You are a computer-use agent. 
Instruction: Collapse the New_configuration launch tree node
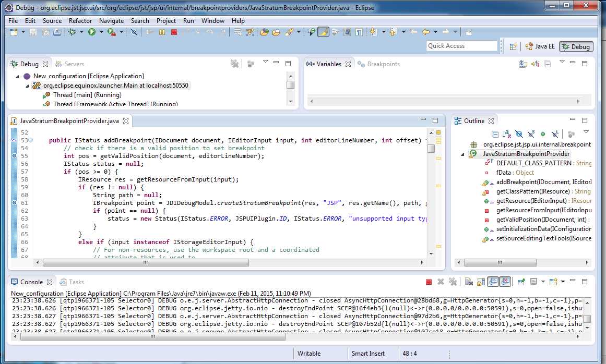click(x=18, y=76)
